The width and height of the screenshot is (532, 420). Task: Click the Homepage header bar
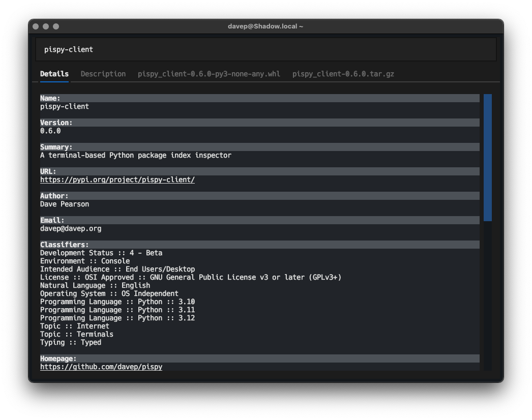pyautogui.click(x=259, y=358)
